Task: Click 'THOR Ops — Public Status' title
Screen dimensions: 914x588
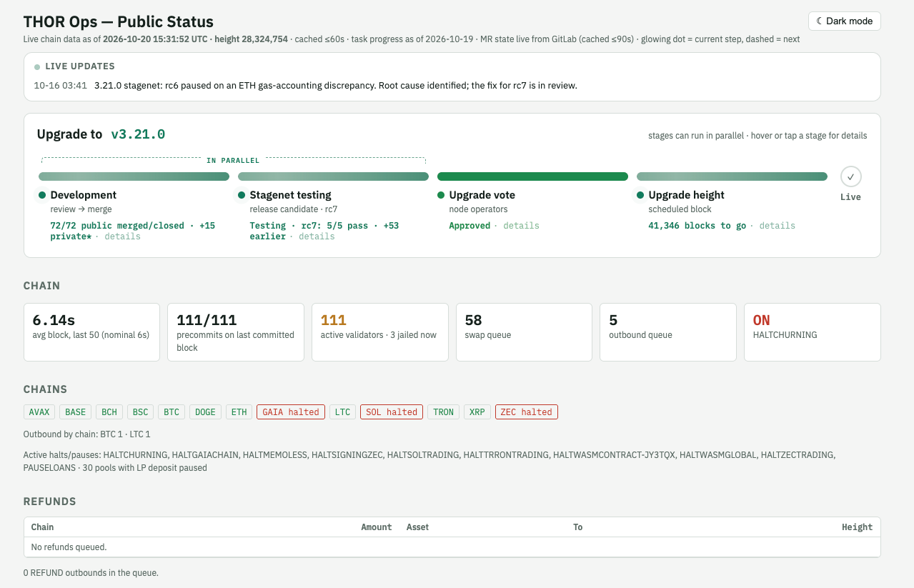Action: pyautogui.click(x=119, y=22)
